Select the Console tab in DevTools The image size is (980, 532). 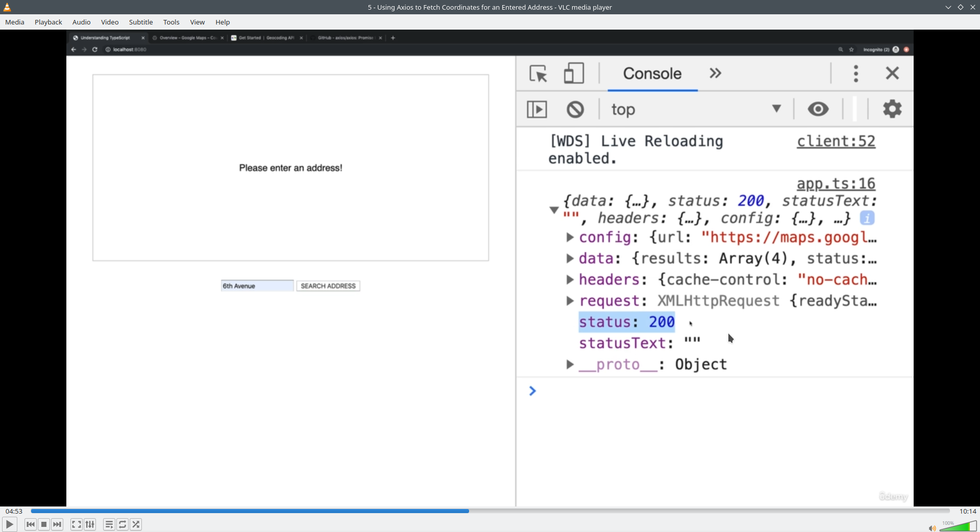(652, 74)
